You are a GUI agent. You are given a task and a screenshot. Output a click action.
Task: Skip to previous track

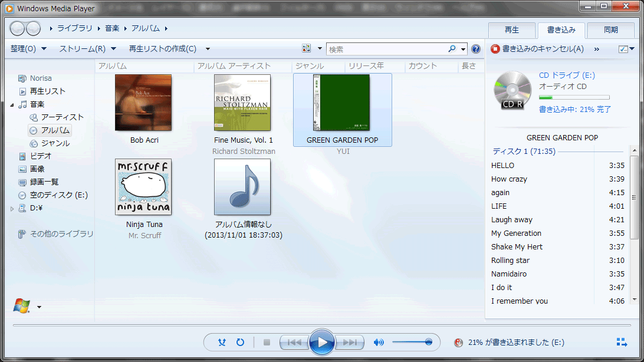(294, 343)
